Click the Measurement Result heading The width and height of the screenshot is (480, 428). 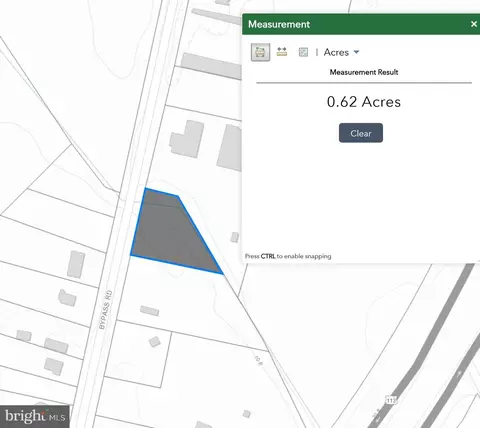coord(364,72)
